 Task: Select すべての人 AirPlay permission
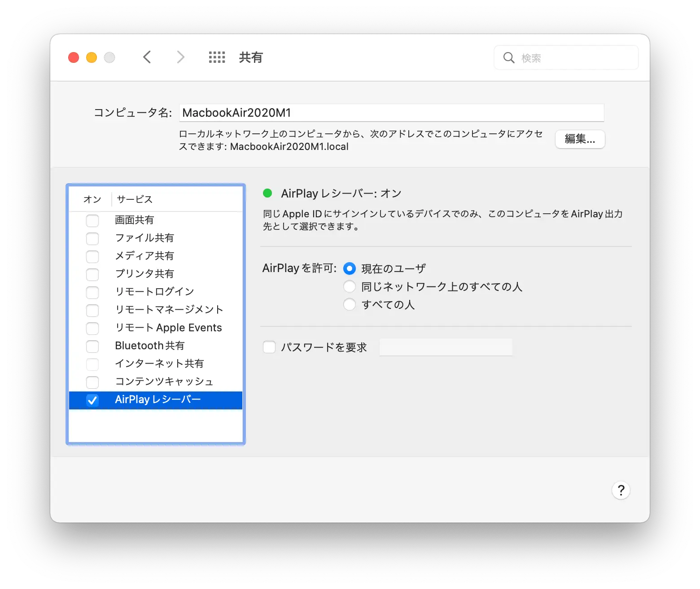pyautogui.click(x=350, y=304)
